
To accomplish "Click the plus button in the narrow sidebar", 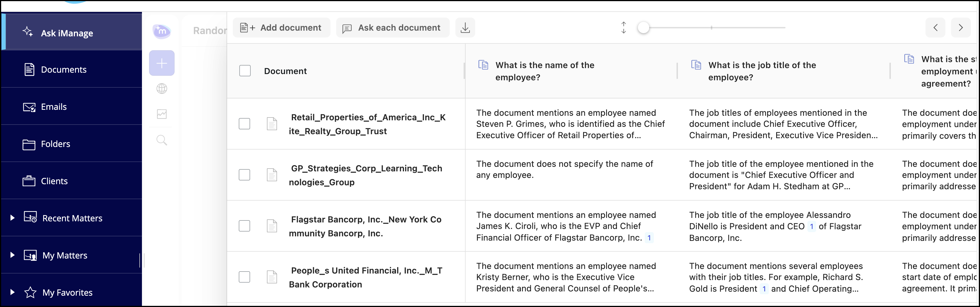I will tap(162, 63).
